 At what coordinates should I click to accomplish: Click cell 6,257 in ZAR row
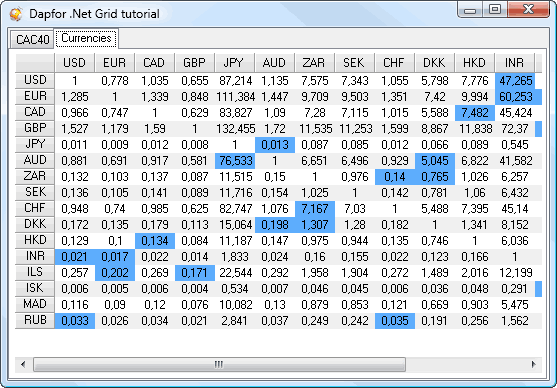515,177
